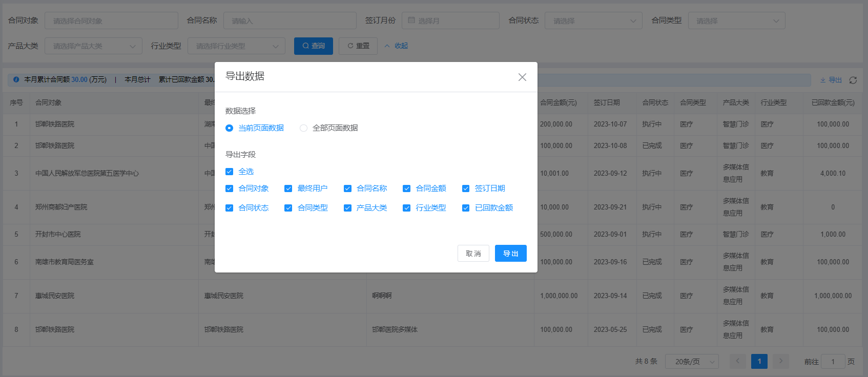Open the 产品大类 dropdown
Viewport: 868px width, 377px height.
(93, 46)
